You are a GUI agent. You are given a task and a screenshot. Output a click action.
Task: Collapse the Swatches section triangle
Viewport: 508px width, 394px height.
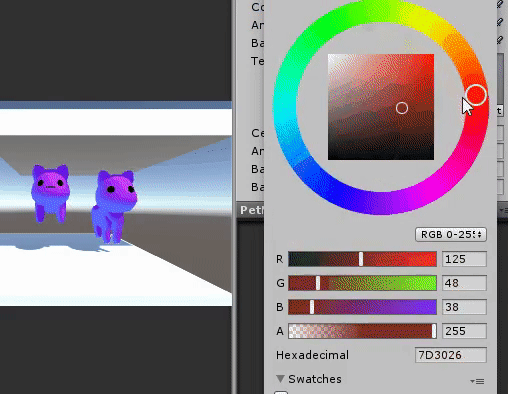(280, 379)
